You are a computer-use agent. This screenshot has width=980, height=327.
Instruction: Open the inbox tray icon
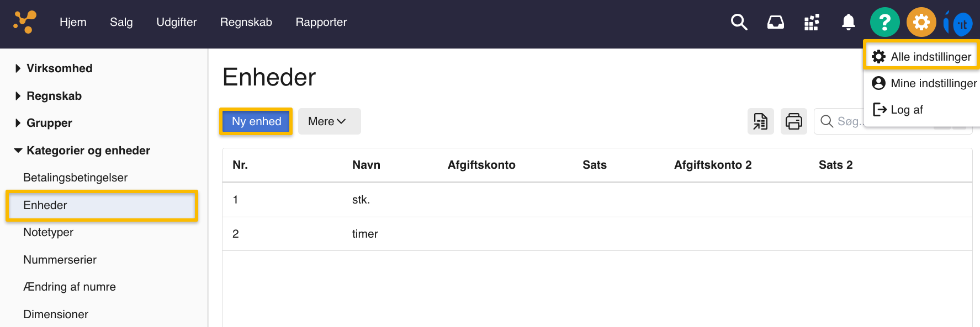(775, 22)
